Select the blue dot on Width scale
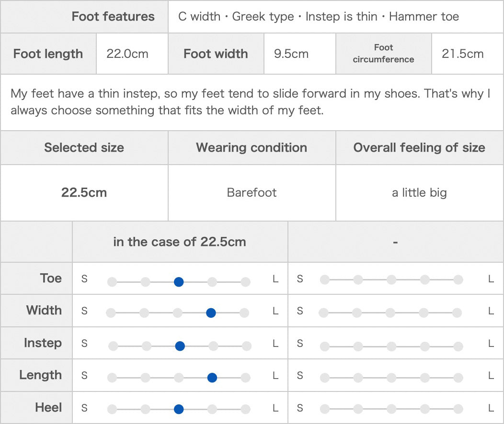The width and height of the screenshot is (504, 424). 211,312
